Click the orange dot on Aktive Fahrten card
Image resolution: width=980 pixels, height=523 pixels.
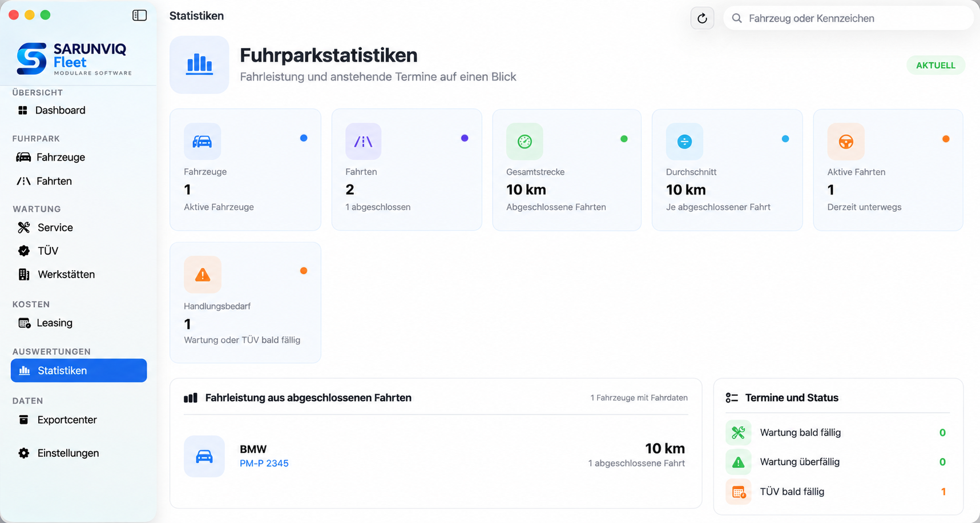pyautogui.click(x=946, y=139)
